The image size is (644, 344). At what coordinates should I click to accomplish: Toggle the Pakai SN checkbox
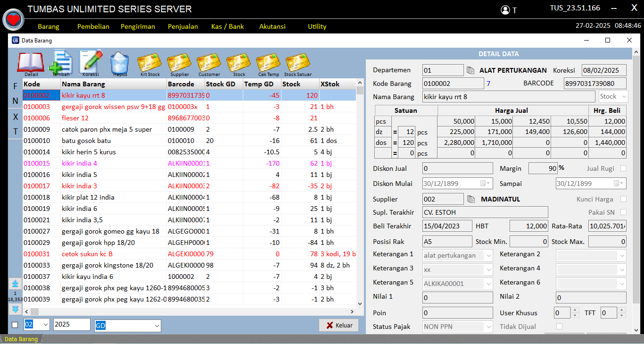[x=624, y=212]
